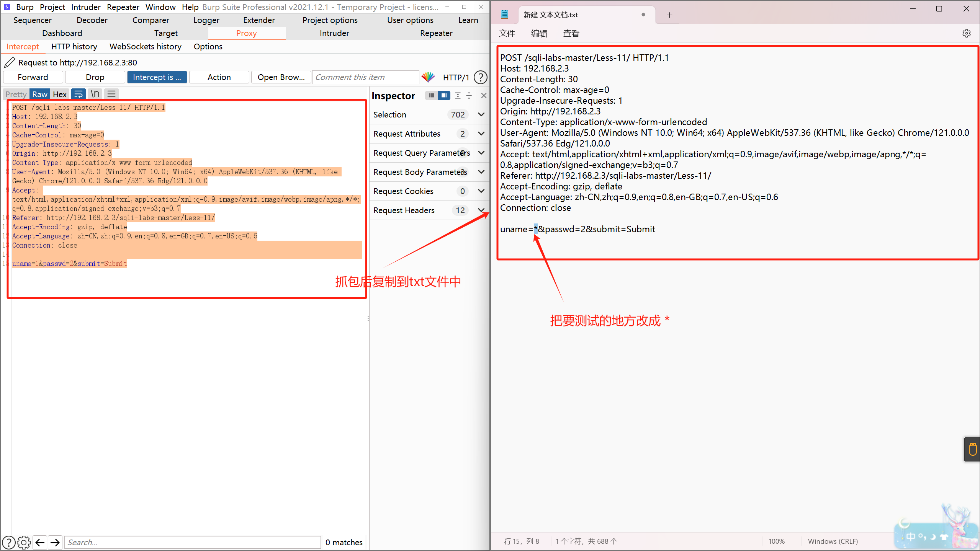This screenshot has width=980, height=551.
Task: Click the HTTP history tab icon
Action: 74,46
